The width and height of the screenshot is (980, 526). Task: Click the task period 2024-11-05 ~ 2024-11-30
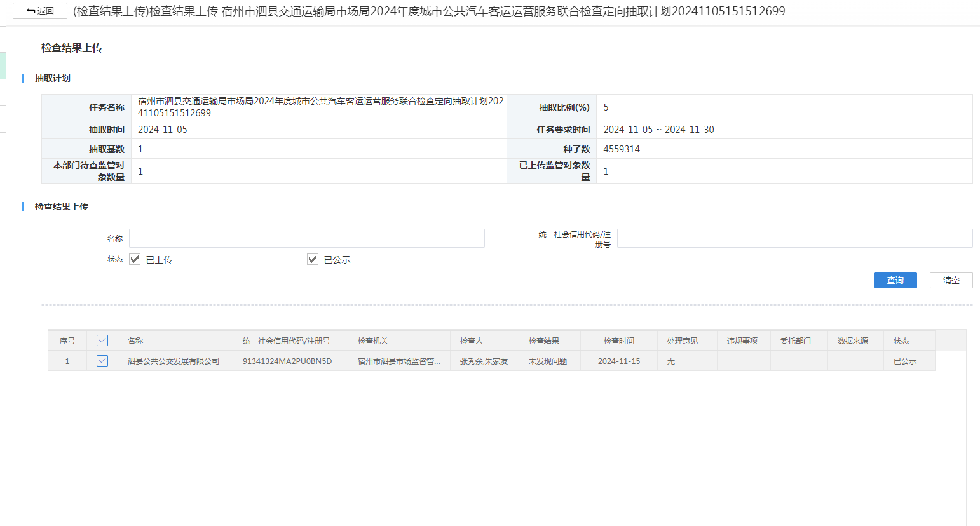point(658,130)
